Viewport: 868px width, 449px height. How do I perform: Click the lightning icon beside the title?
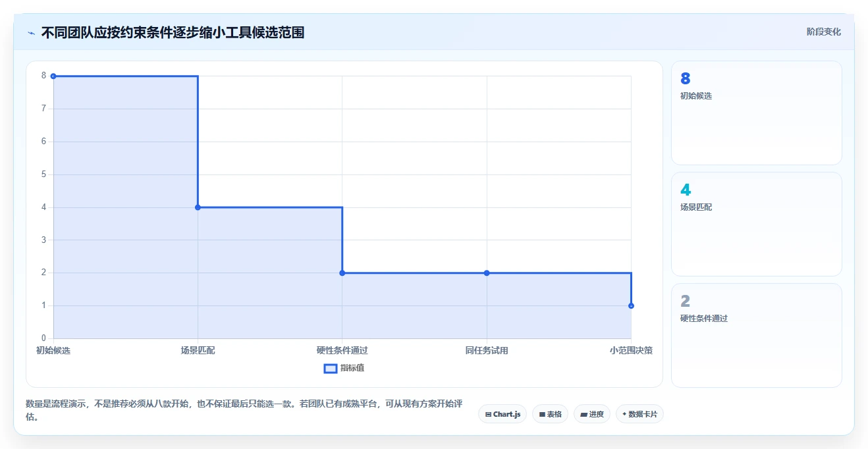click(31, 32)
